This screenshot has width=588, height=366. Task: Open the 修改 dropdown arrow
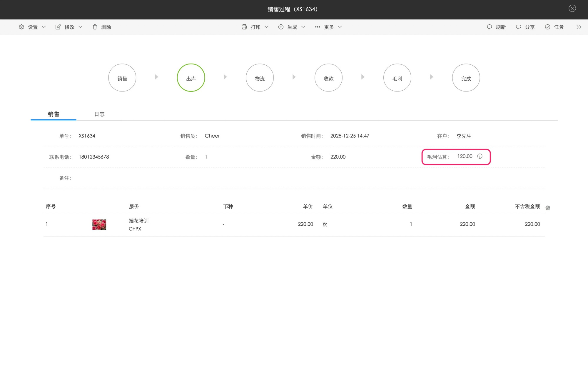[x=81, y=27]
